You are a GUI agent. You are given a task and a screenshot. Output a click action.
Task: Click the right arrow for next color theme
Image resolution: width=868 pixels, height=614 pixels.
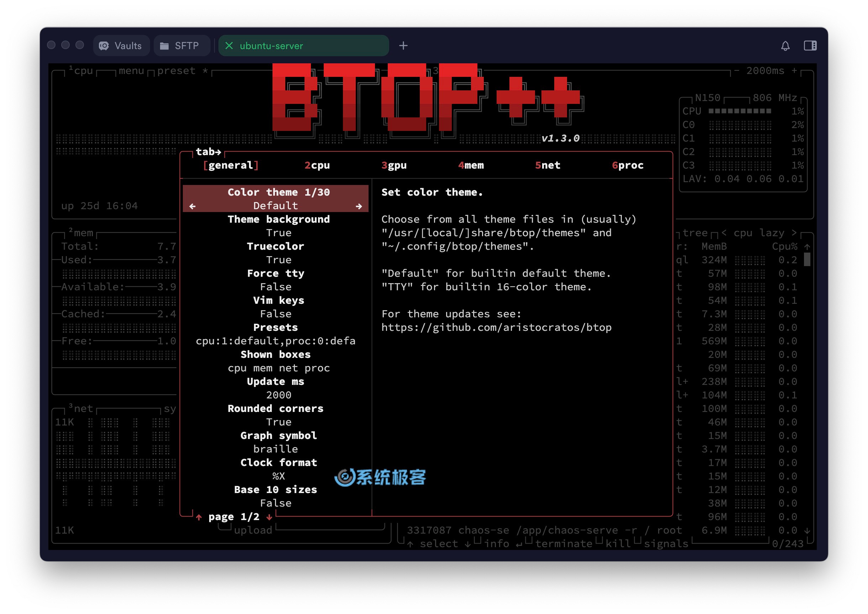point(359,206)
